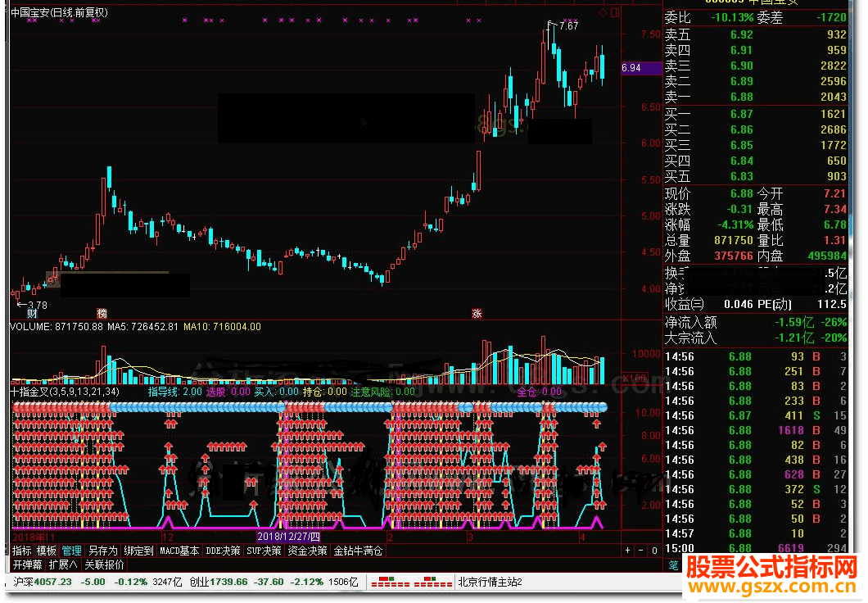The height and width of the screenshot is (603, 868).
Task: Click the 最高 7.34 value
Action: pyautogui.click(x=835, y=209)
